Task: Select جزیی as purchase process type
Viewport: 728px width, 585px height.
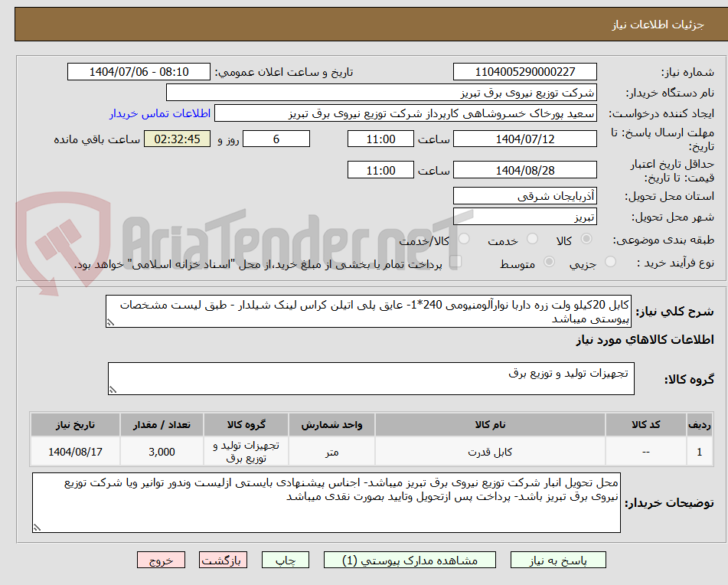Action: (x=609, y=260)
